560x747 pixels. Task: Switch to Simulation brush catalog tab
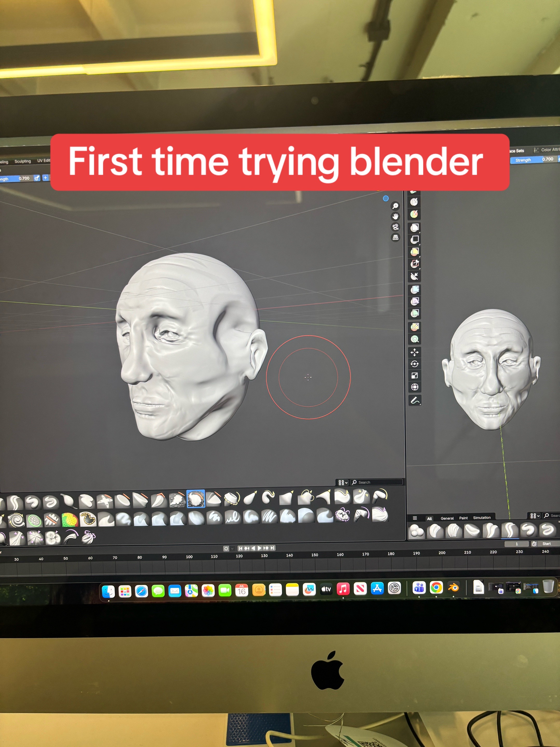pos(482,518)
